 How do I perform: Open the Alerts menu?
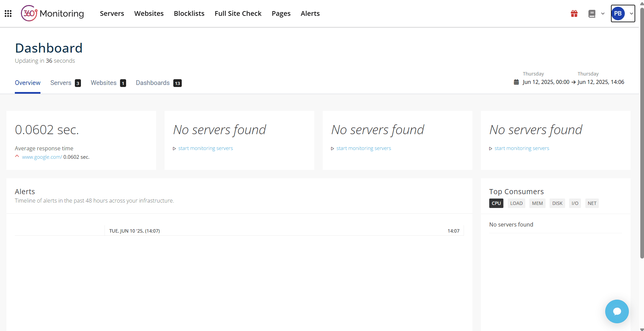(x=310, y=13)
